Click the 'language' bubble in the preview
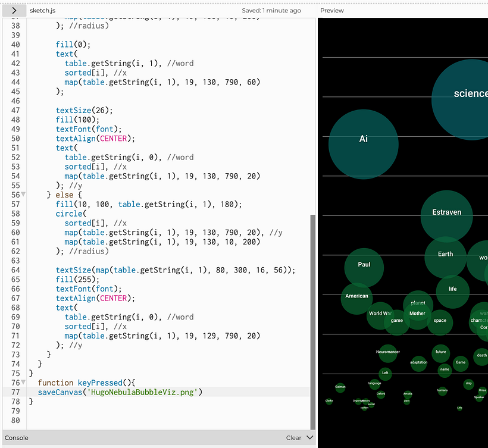Image resolution: width=488 pixels, height=448 pixels. [x=375, y=384]
